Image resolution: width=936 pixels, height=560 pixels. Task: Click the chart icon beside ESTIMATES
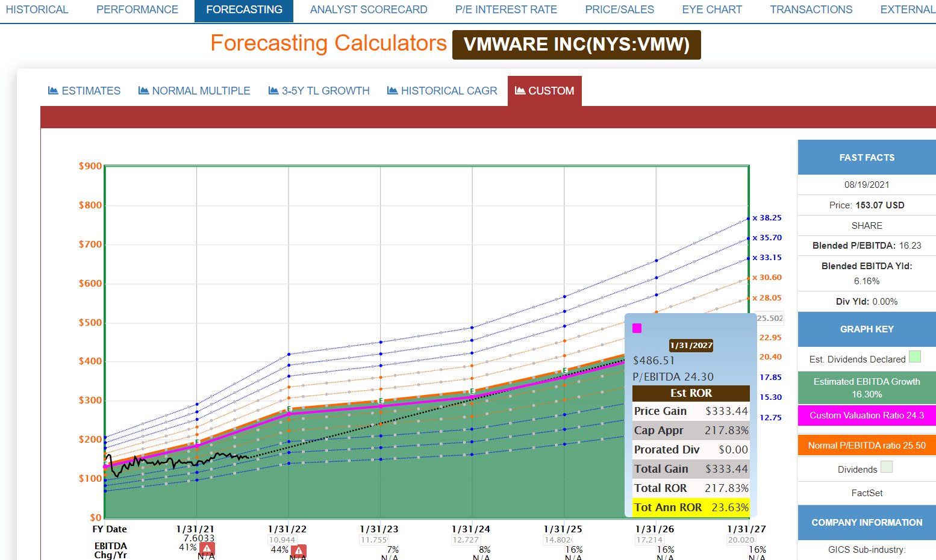pyautogui.click(x=52, y=90)
